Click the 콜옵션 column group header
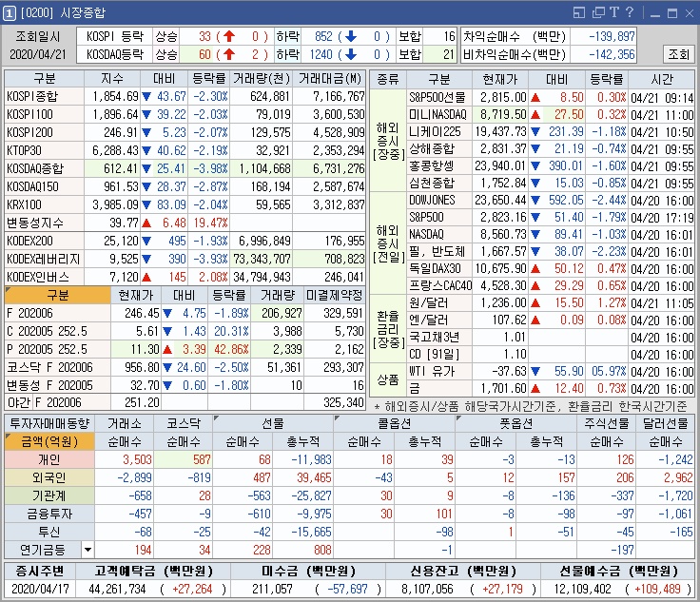This screenshot has height=602, width=700. [394, 423]
